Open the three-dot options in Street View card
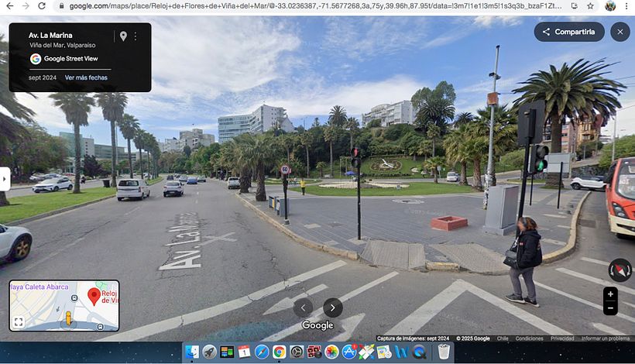The image size is (635, 364). 136,36
